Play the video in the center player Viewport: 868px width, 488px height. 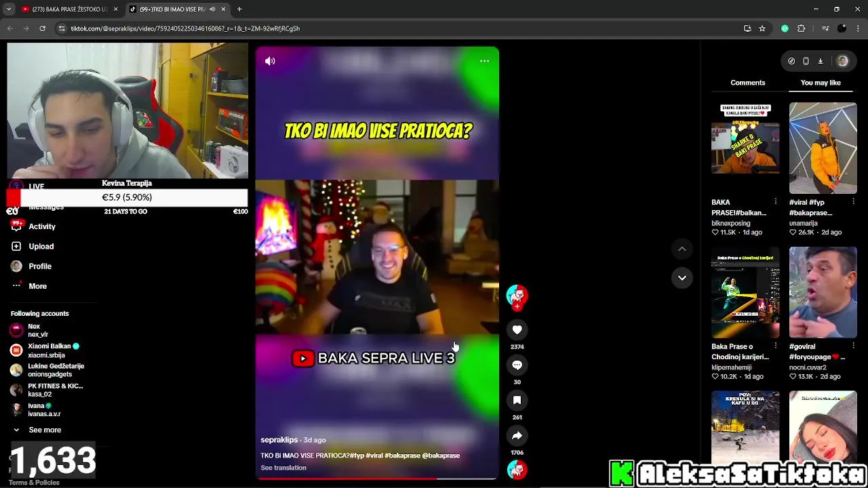(x=377, y=263)
